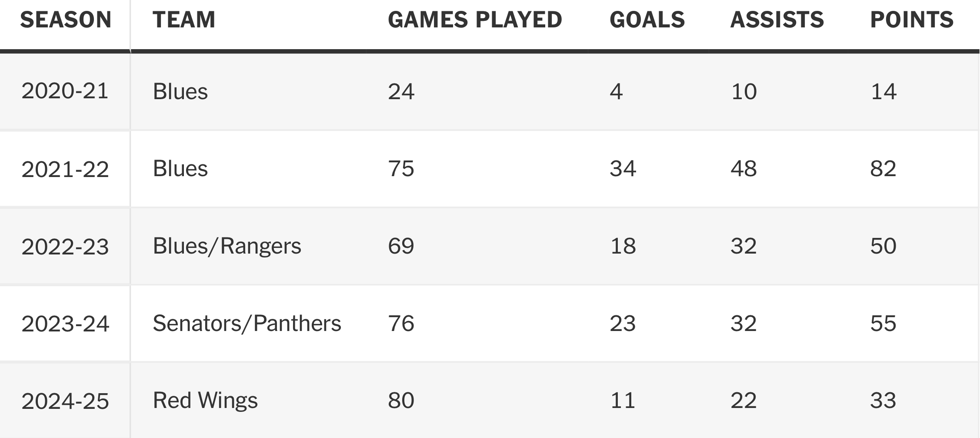Click the 23 goals value
Screen dimensions: 980x438
tap(623, 324)
